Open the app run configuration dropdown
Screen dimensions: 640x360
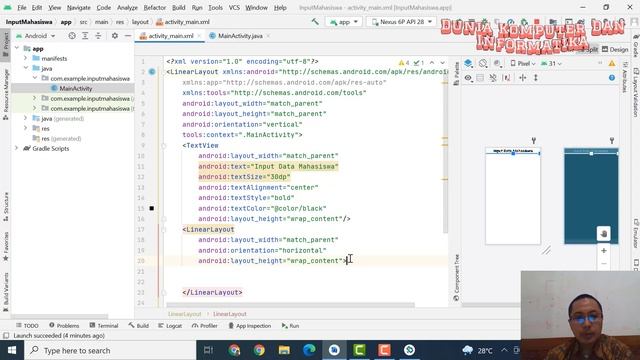coord(344,22)
